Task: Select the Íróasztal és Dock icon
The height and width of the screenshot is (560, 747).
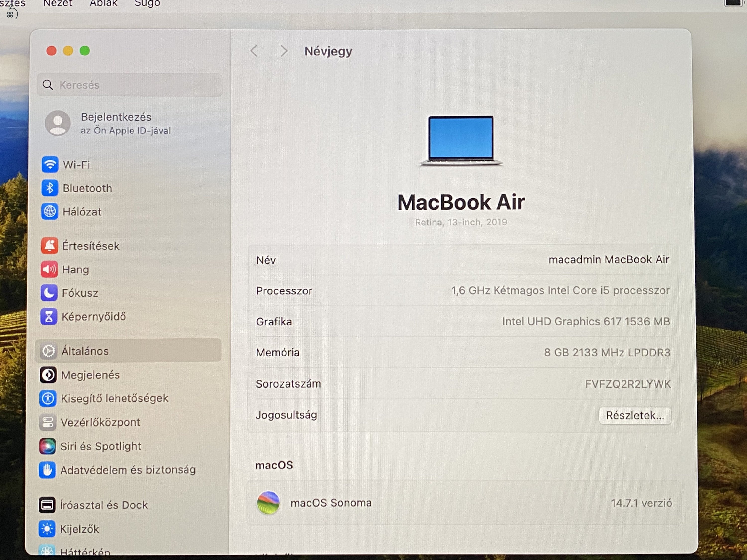Action: pyautogui.click(x=47, y=505)
